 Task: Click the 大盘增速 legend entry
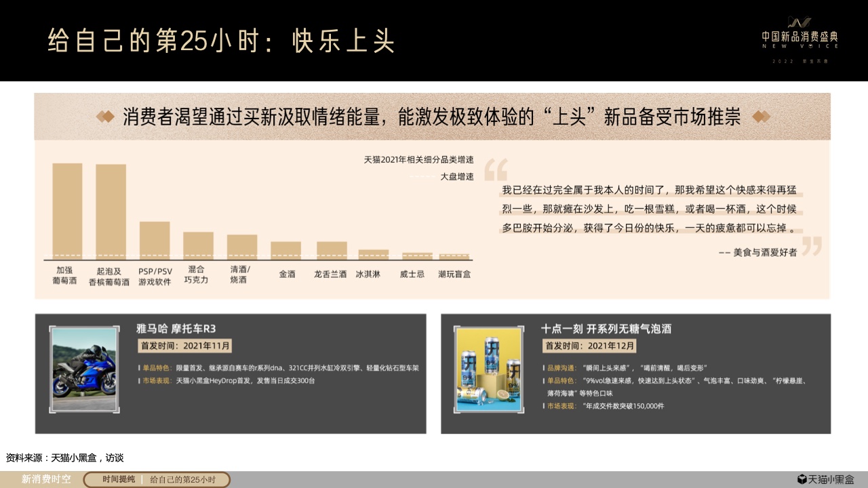pos(441,176)
